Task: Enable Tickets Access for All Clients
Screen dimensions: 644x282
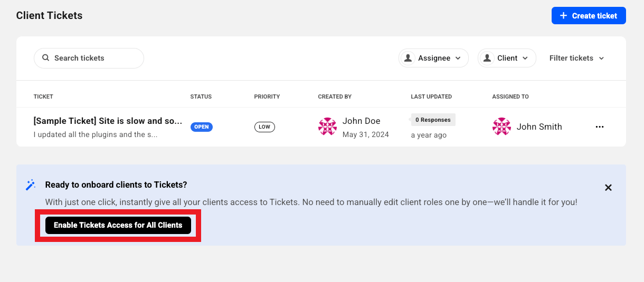Action: 118,225
